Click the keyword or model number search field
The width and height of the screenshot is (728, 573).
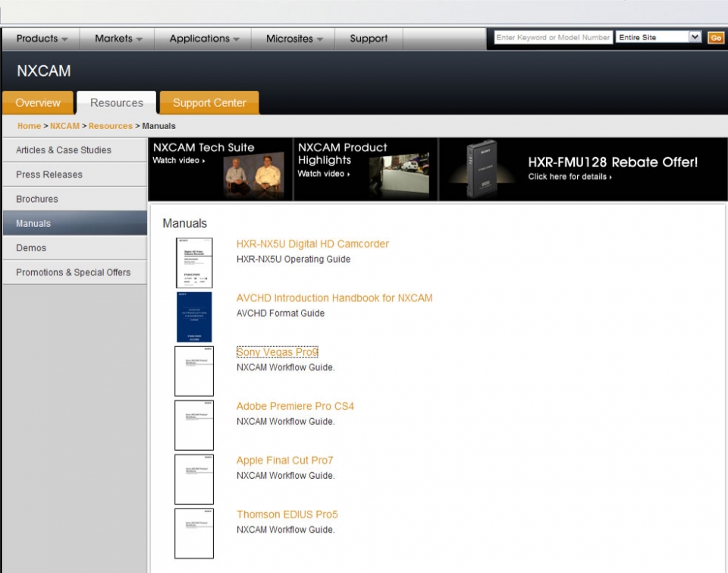[x=553, y=37]
